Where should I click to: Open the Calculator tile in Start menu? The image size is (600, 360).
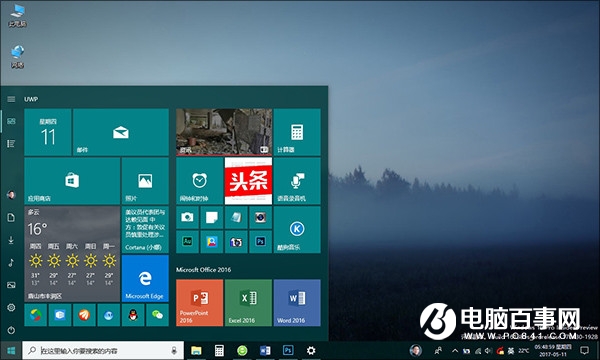(297, 132)
